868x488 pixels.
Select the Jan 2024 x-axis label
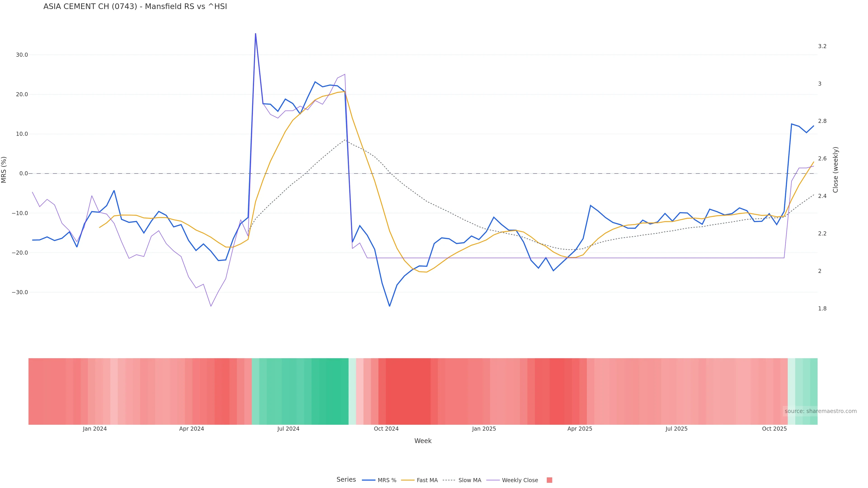pyautogui.click(x=95, y=429)
